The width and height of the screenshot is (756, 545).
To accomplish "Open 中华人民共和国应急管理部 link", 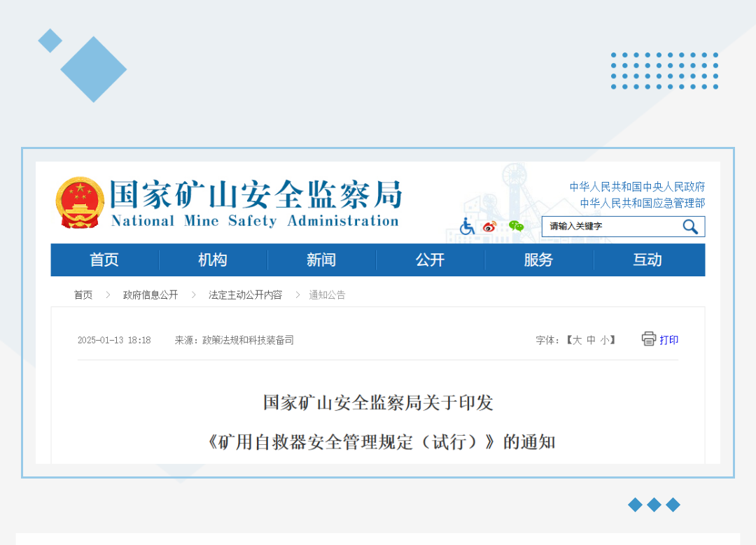I will 642,204.
